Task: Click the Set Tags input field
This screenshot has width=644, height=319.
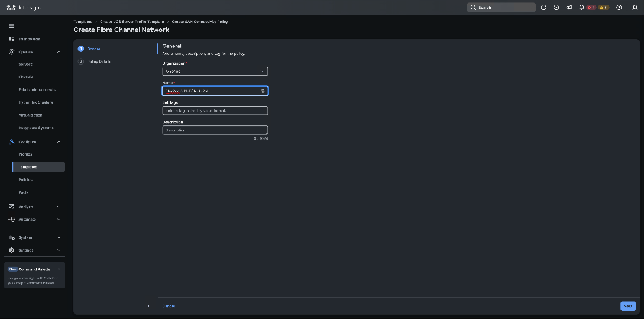Action: point(215,111)
